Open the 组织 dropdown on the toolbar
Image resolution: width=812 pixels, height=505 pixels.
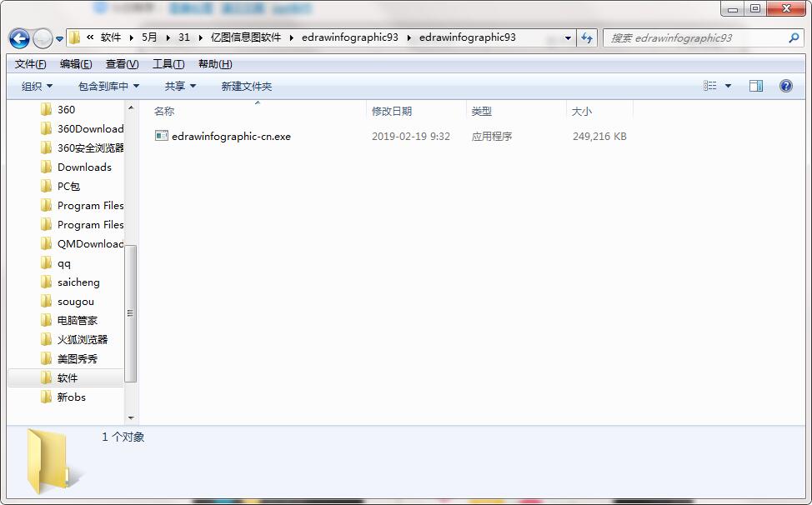tap(37, 87)
